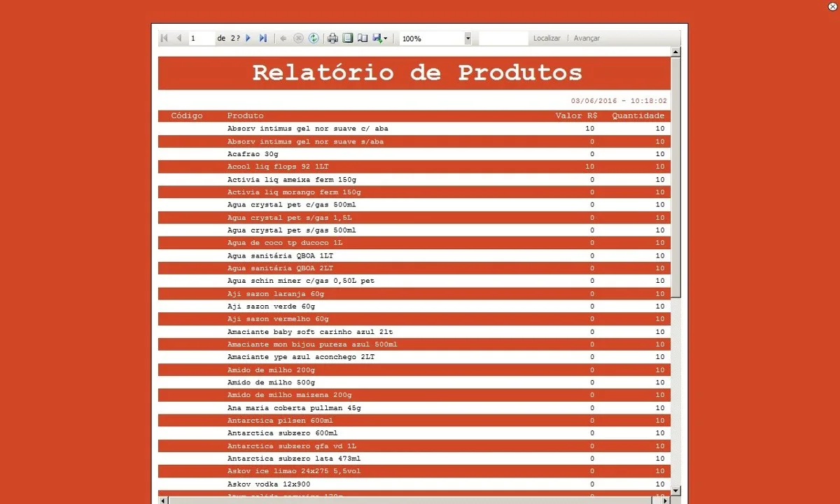Select Activia liq morango ferm 150g
The height and width of the screenshot is (504, 840).
tap(414, 192)
